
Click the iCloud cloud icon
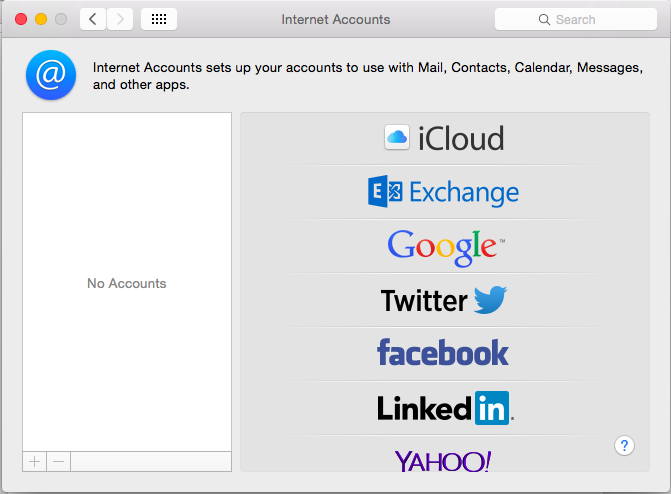[397, 138]
